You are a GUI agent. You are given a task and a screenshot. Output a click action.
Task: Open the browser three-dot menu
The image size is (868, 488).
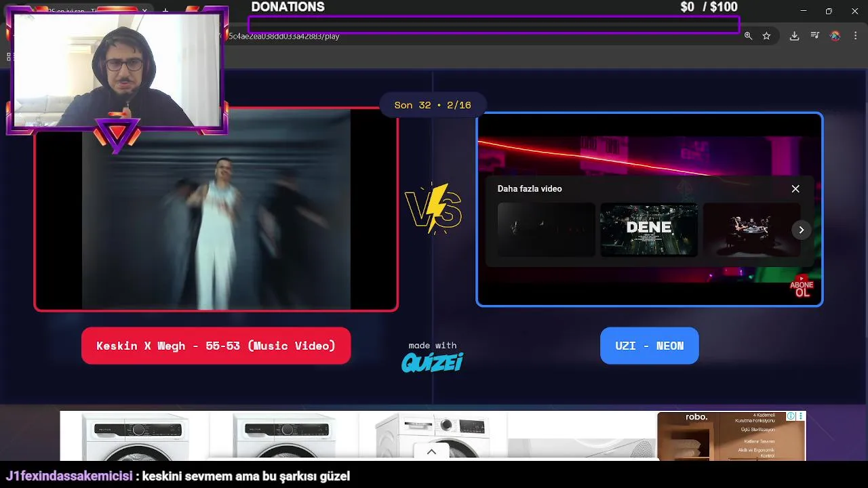click(855, 36)
